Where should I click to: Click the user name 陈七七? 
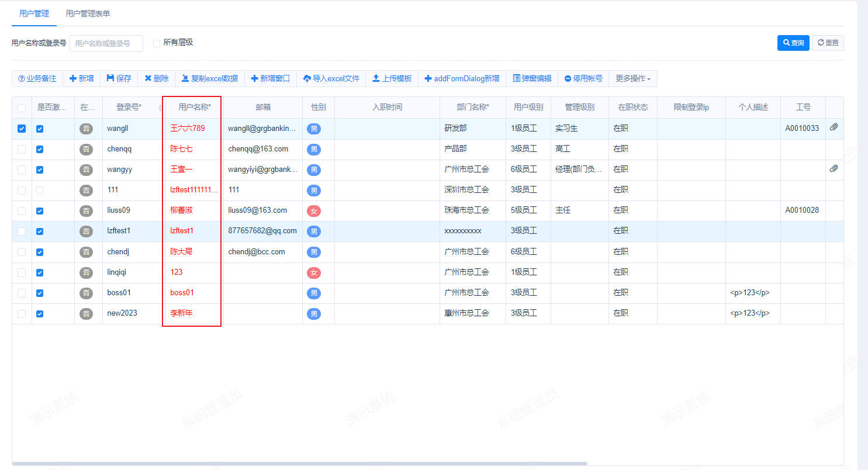point(181,149)
